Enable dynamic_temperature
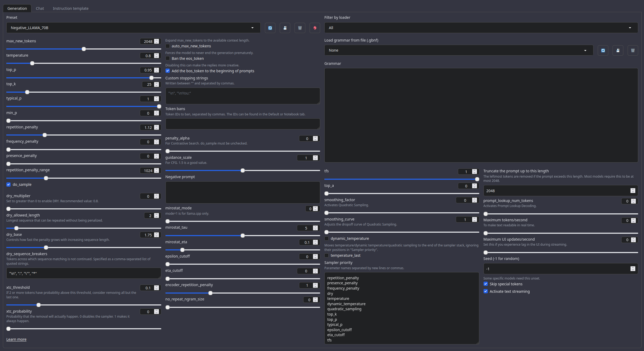 pyautogui.click(x=326, y=238)
